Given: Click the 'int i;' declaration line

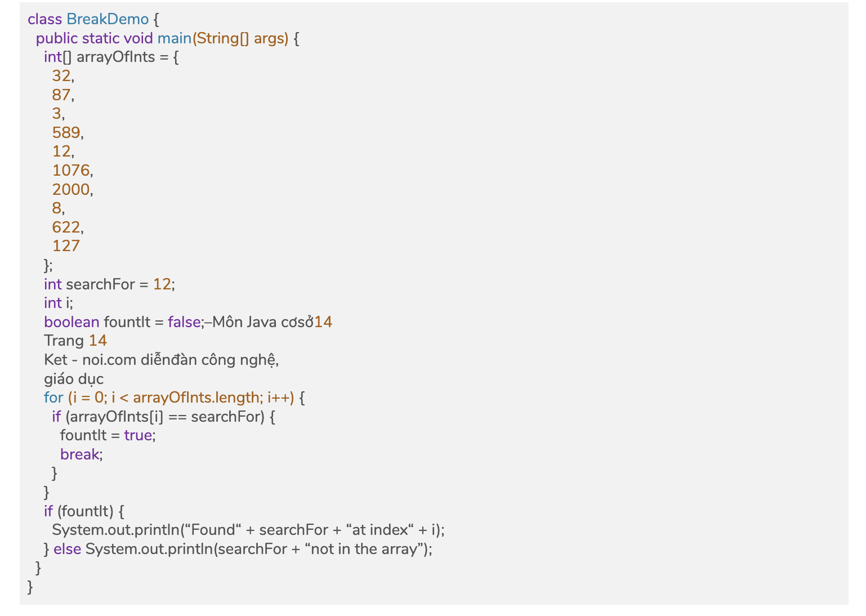Looking at the screenshot, I should tap(59, 303).
